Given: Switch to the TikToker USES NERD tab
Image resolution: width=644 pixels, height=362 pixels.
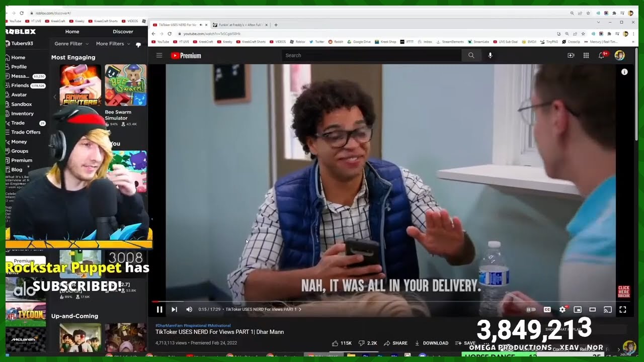Looking at the screenshot, I should pos(179,25).
